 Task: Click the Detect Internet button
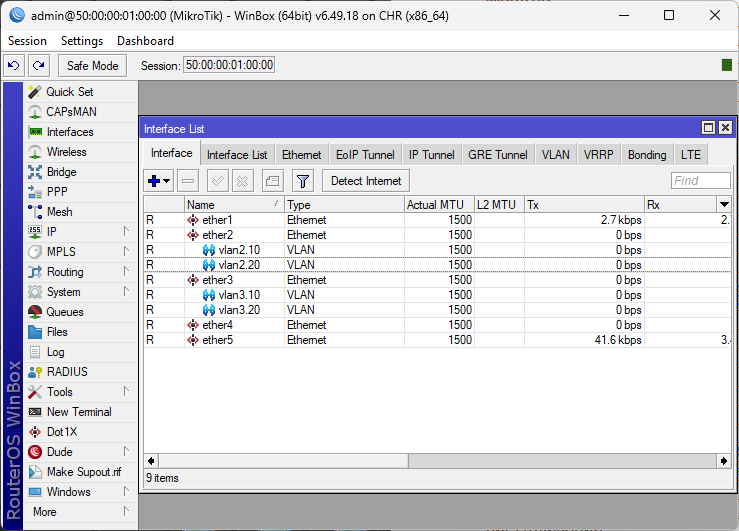366,181
